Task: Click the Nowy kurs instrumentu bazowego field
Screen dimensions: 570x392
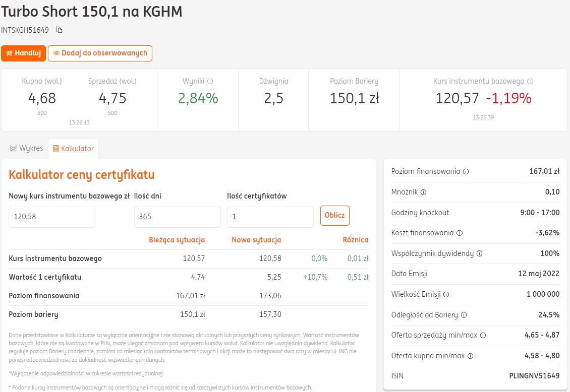Action: point(52,217)
